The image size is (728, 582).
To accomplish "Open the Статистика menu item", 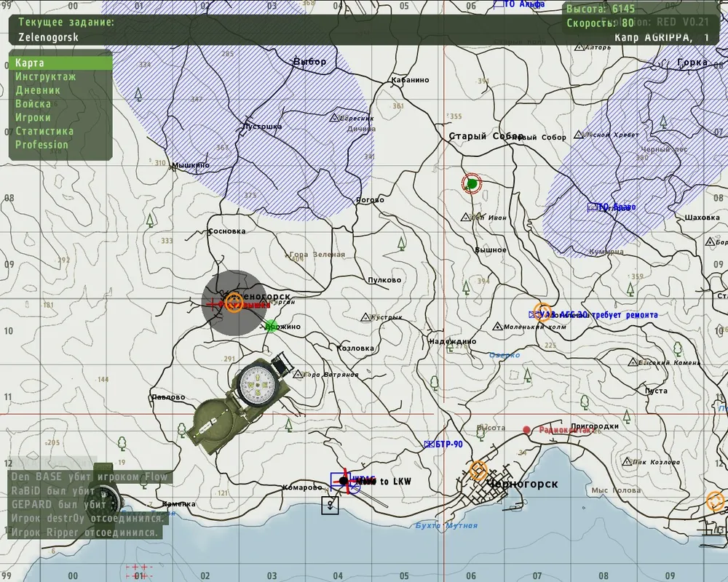I will click(44, 131).
